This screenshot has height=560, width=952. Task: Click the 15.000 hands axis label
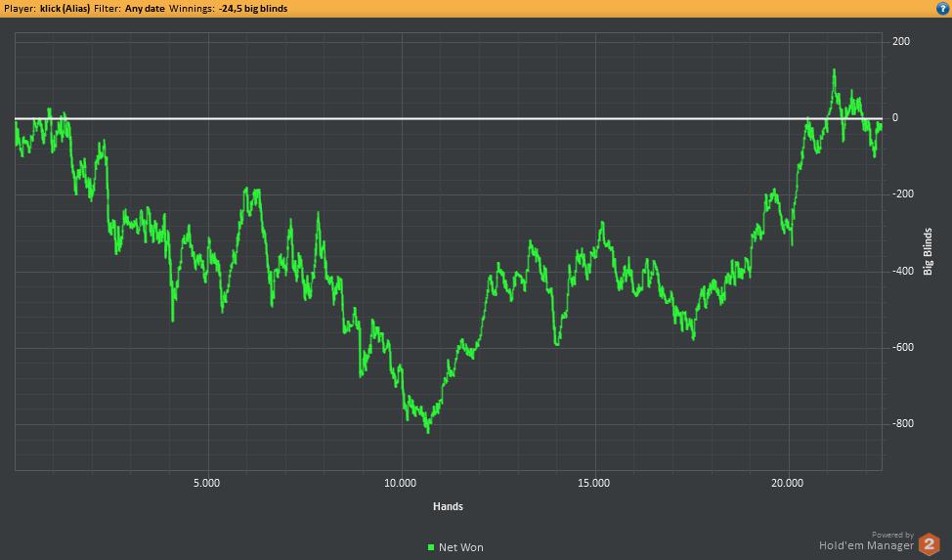tap(594, 483)
